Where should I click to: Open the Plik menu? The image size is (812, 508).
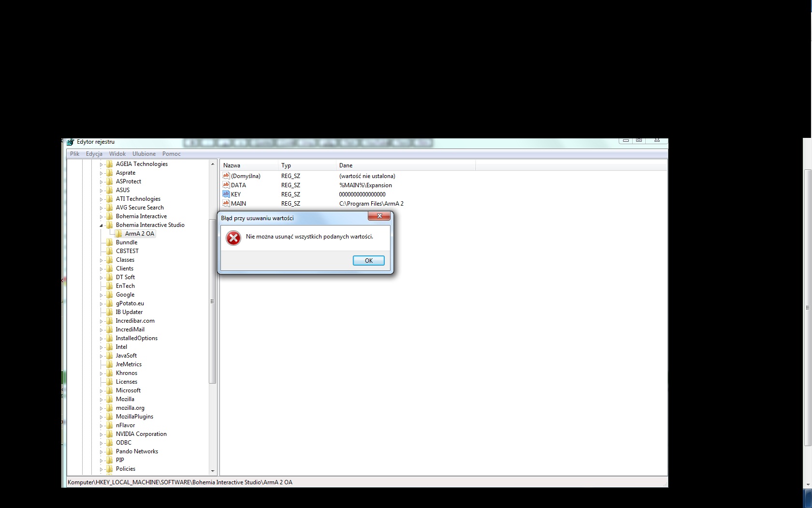pos(74,154)
